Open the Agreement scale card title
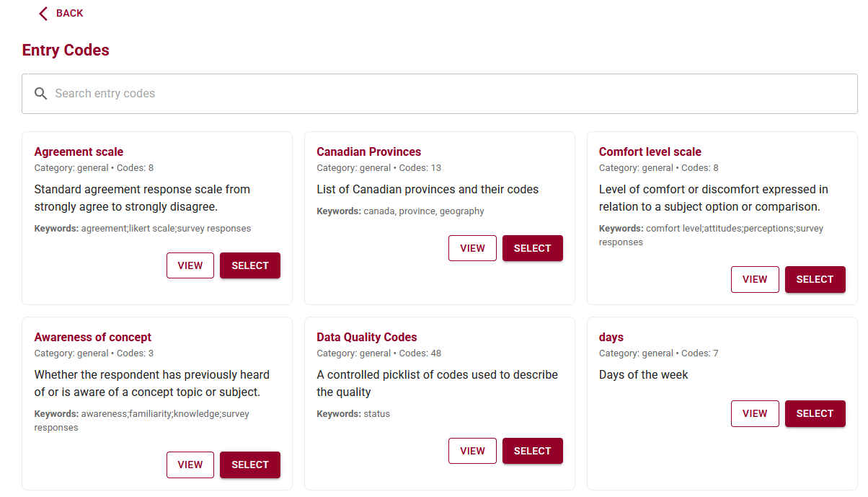The width and height of the screenshot is (868, 497). [79, 152]
